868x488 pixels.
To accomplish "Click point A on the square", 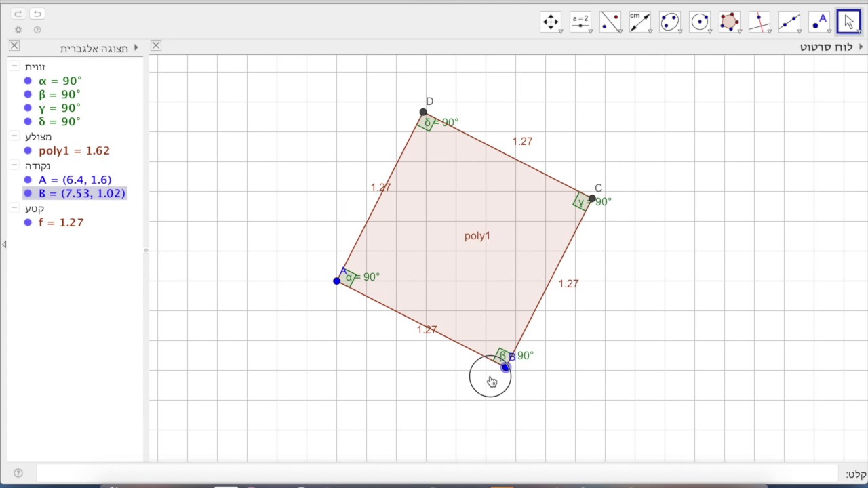I will click(x=337, y=281).
